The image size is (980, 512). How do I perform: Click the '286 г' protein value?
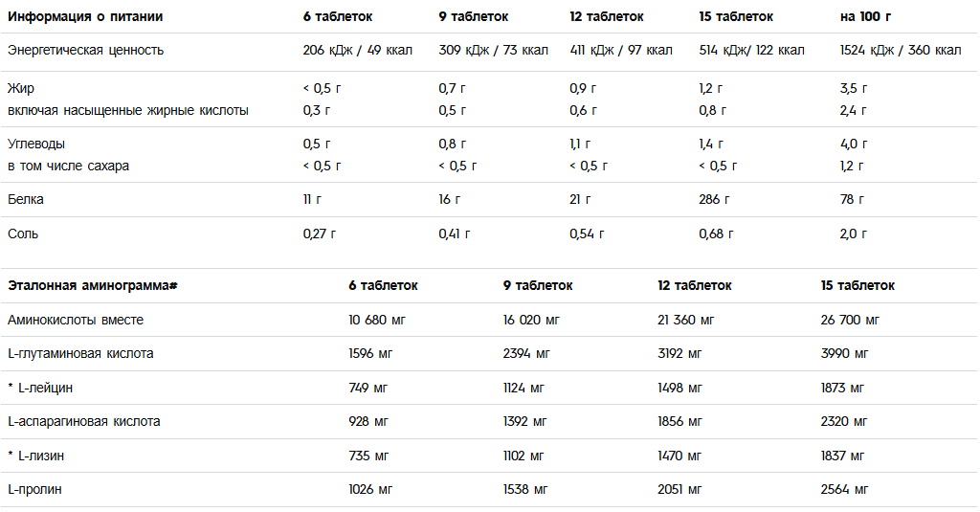coord(714,199)
